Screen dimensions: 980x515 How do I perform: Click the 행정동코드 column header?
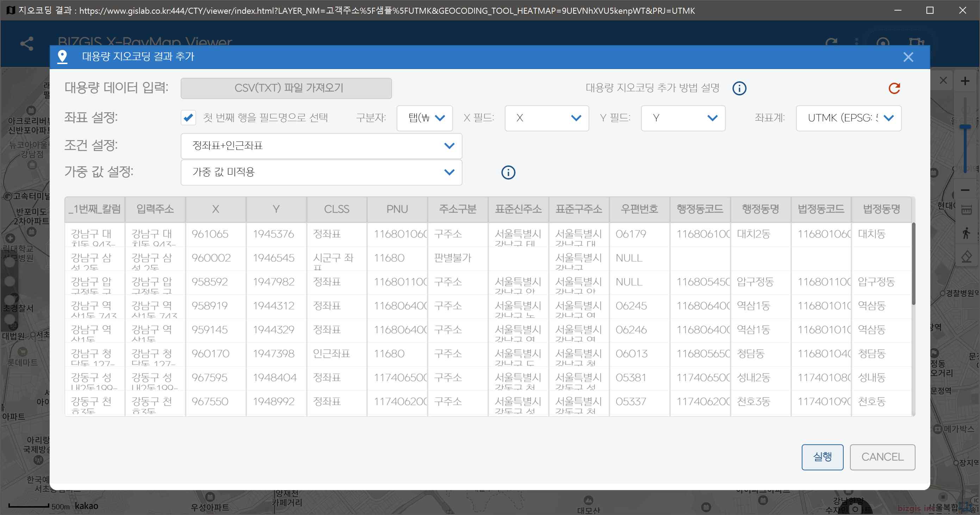click(700, 209)
